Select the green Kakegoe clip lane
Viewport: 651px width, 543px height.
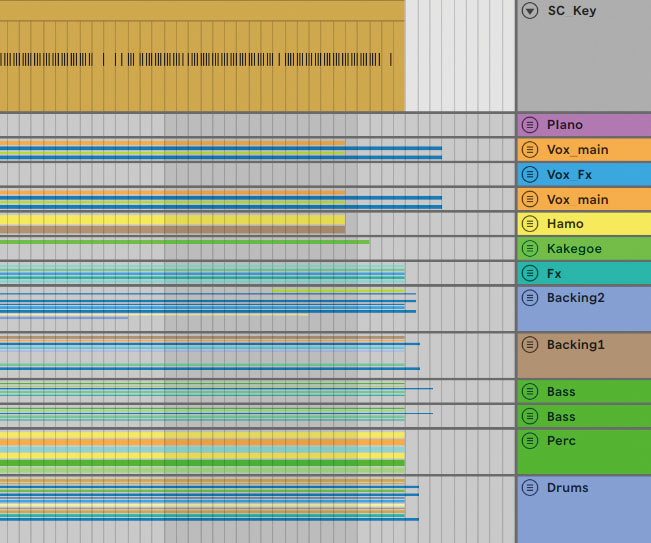pyautogui.click(x=184, y=242)
